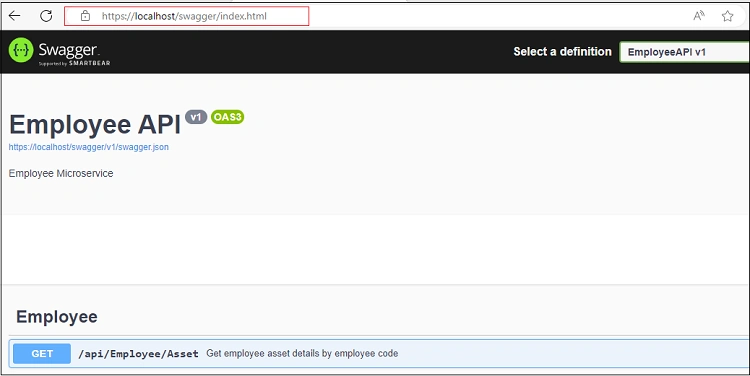Expand the /api/Employee/Asset endpoint path
Viewport: 750px width, 376px height.
pos(138,354)
